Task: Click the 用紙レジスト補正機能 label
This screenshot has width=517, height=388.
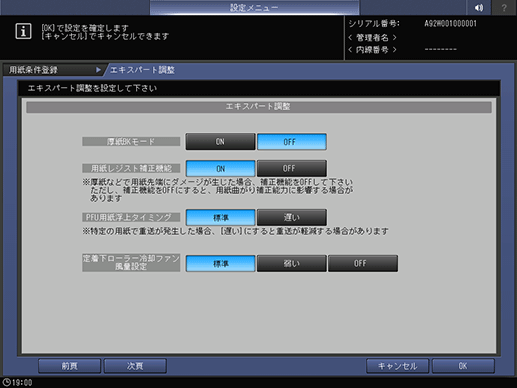Action: (131, 168)
